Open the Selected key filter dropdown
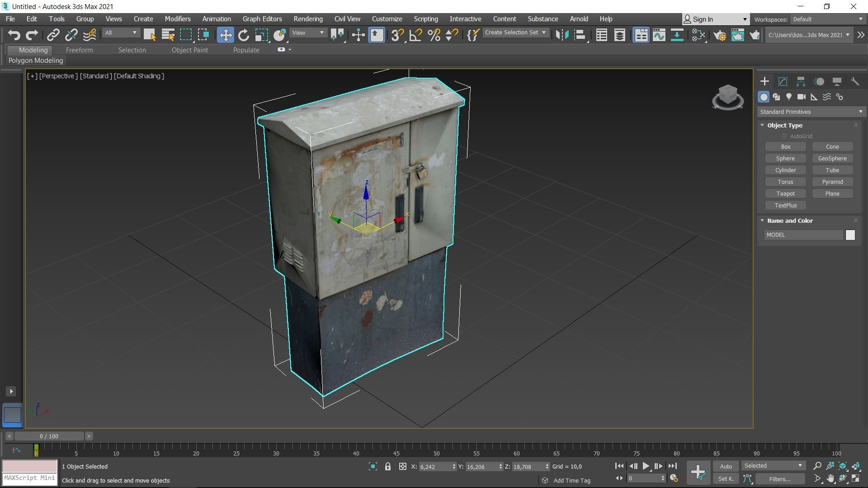This screenshot has height=488, width=868. point(773,466)
